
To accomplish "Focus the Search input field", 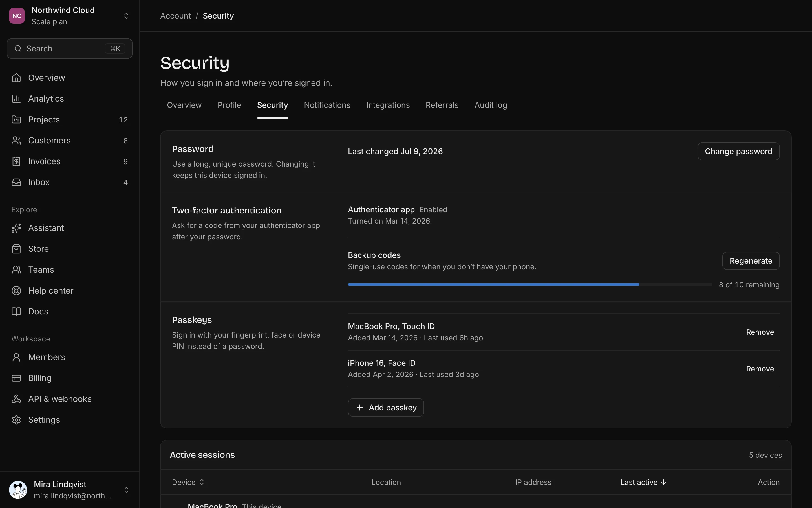I will coord(69,49).
